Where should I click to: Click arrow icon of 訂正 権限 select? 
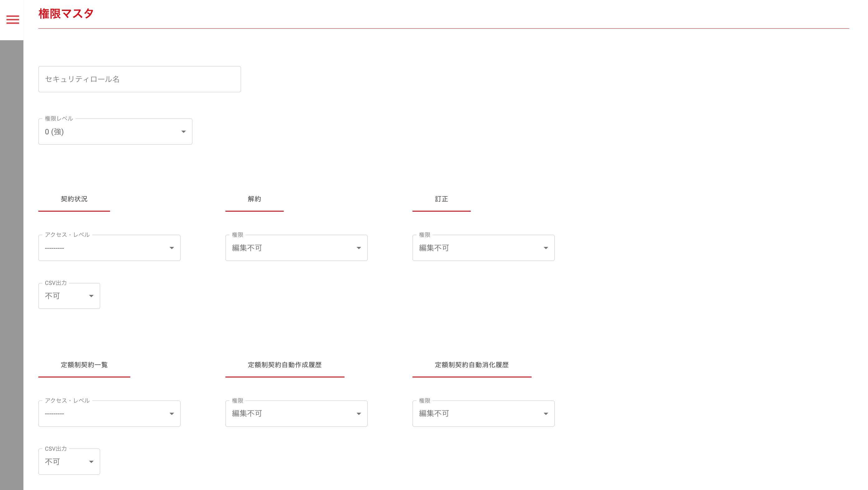(546, 248)
